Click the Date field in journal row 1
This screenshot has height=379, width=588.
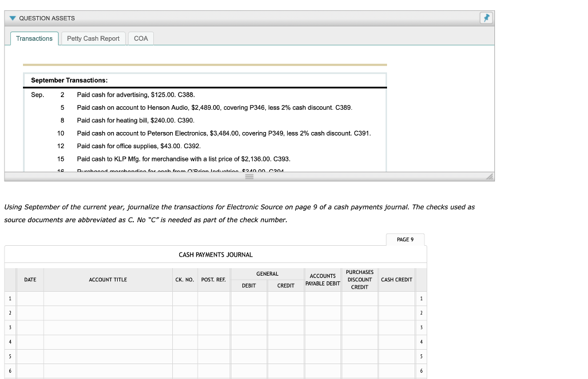click(x=30, y=299)
